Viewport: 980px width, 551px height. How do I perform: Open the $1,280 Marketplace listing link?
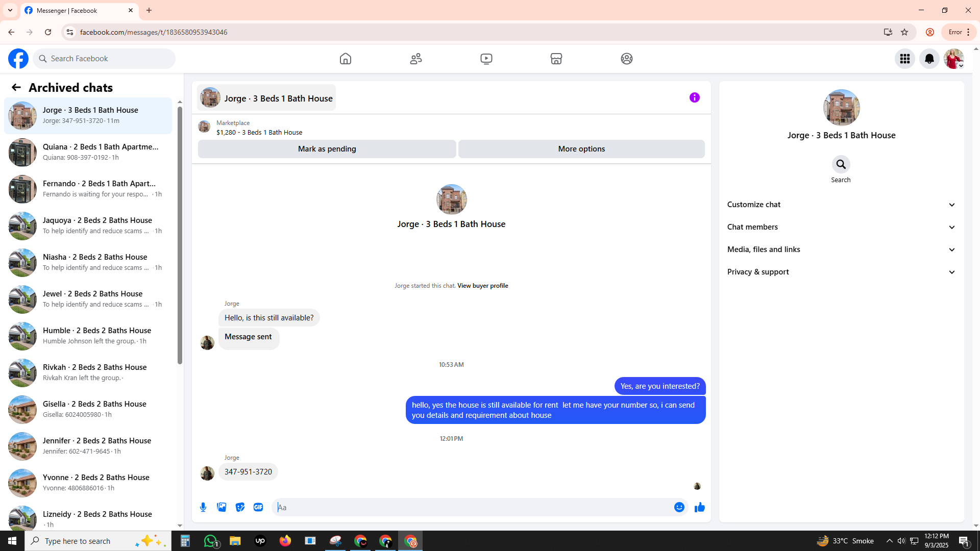(x=259, y=132)
